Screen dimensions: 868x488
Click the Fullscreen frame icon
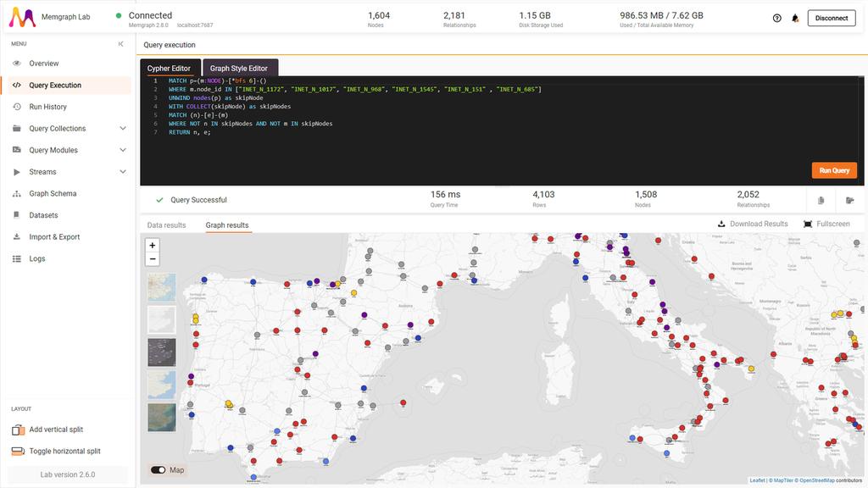808,224
